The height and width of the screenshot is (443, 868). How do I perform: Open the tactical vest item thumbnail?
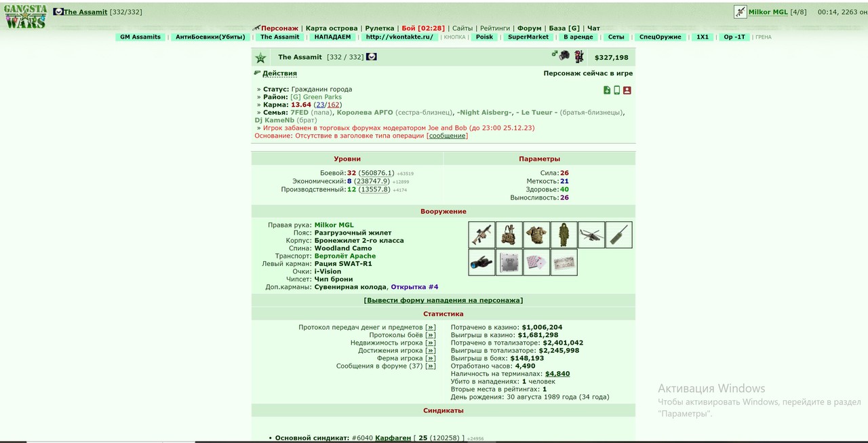[509, 235]
